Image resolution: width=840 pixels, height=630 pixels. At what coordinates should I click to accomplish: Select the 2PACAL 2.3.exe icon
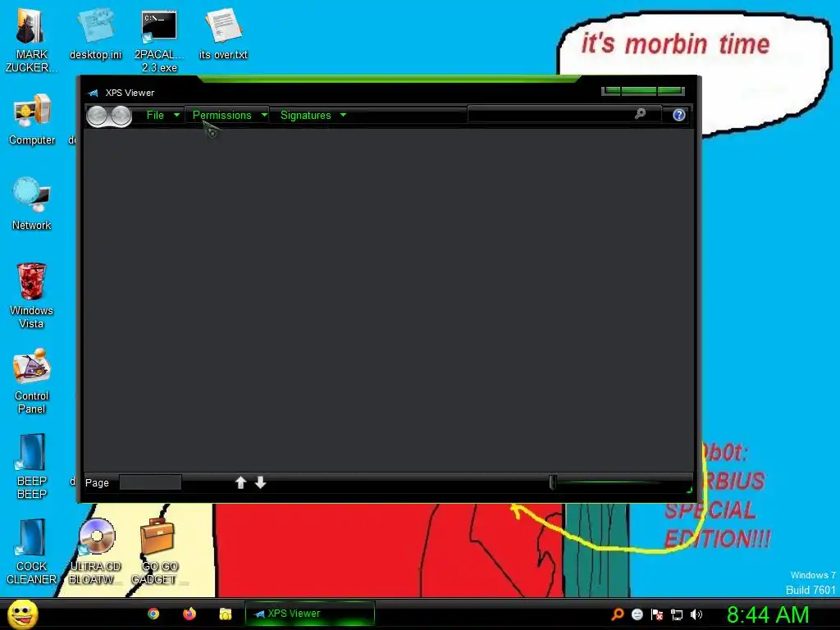tap(159, 40)
